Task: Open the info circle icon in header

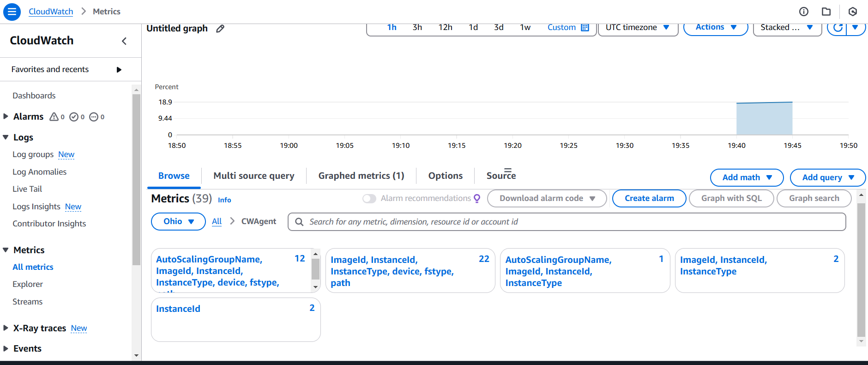Action: 804,12
